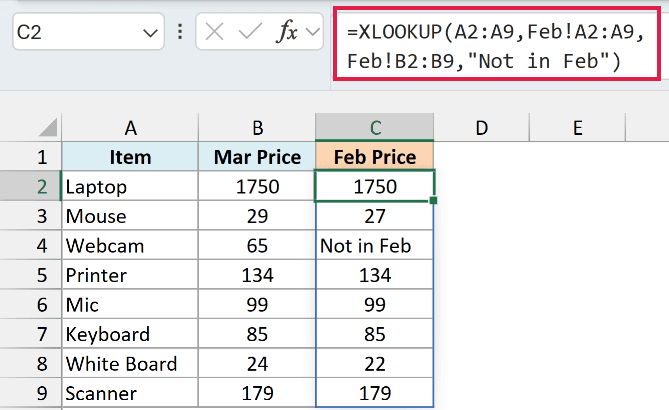This screenshot has width=669, height=410.
Task: Select Mar Price cell for Printer
Action: (x=257, y=275)
